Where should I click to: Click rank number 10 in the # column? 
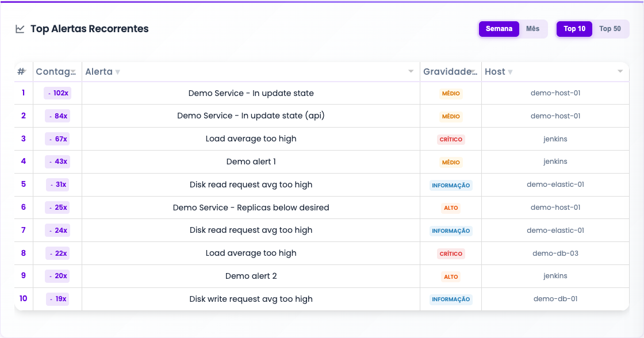coord(24,298)
